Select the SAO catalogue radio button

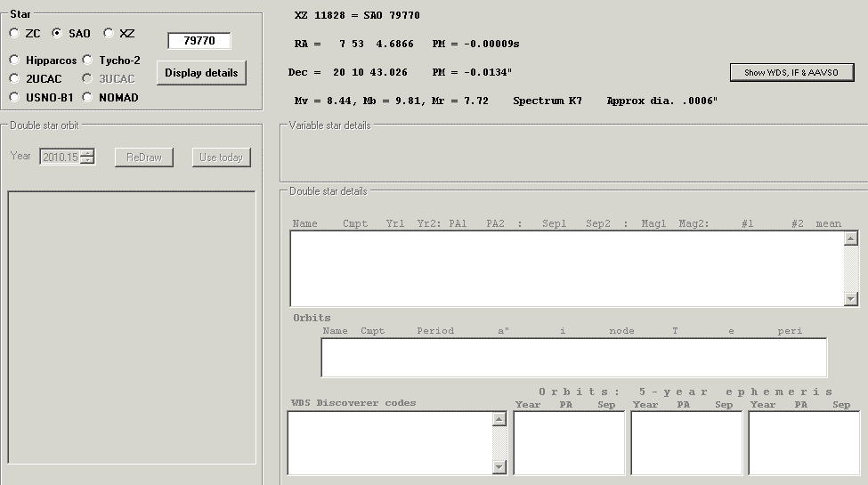(x=56, y=33)
